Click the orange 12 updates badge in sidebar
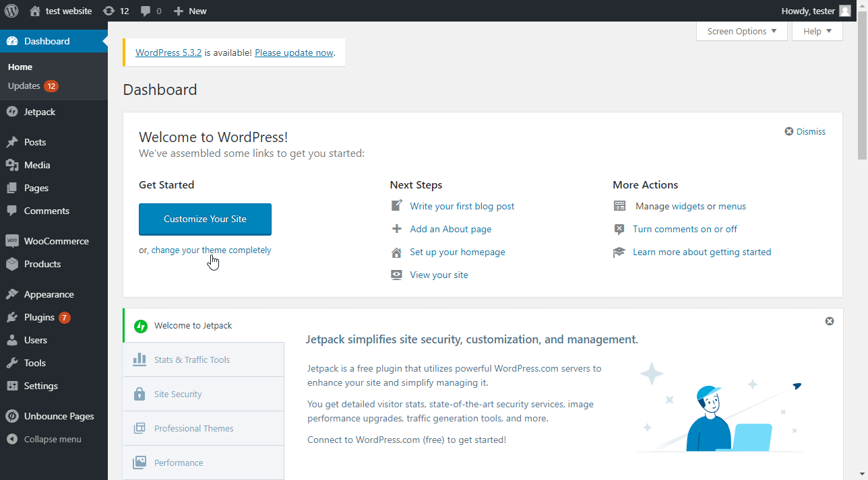The image size is (868, 480). coord(51,86)
